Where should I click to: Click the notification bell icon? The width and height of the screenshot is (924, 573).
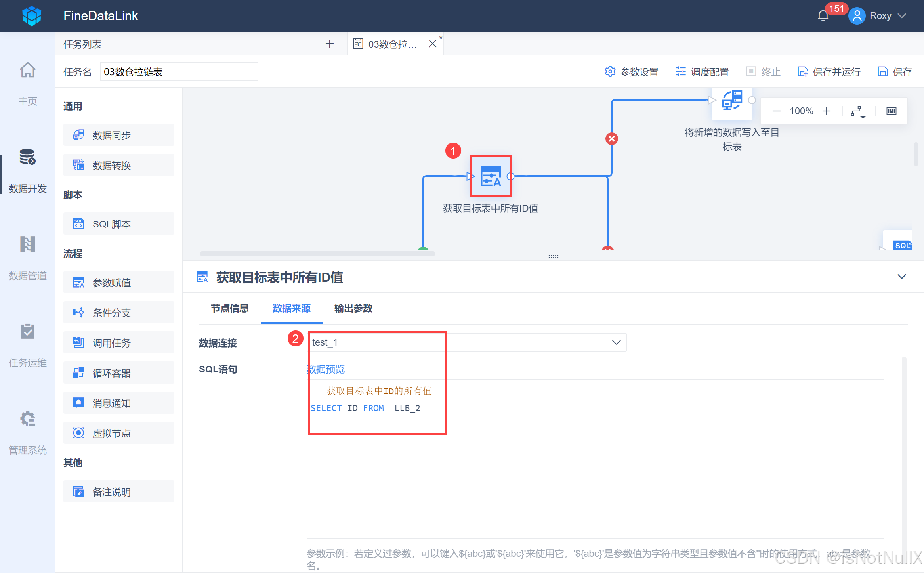[823, 16]
